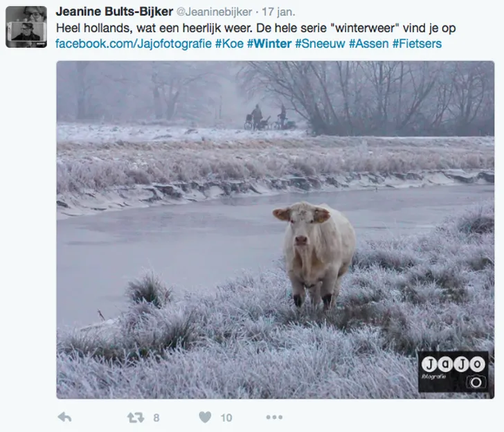Viewport: 504px width, 432px height.
Task: Click Jeanine Bults-Bijker's profile avatar
Action: coord(26,27)
